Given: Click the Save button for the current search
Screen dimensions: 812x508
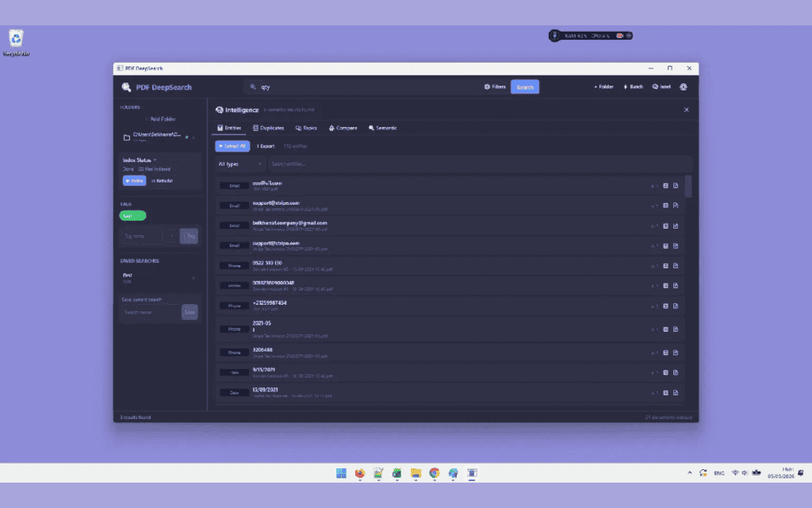Looking at the screenshot, I should pos(190,312).
